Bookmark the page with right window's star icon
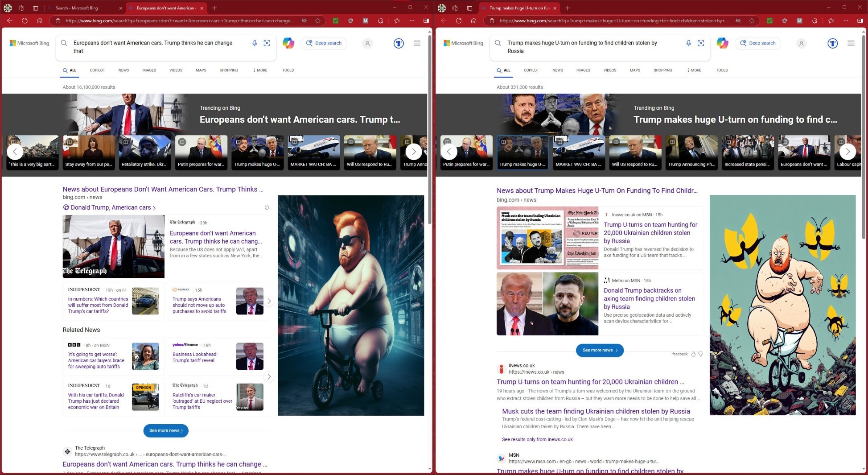 coord(752,21)
